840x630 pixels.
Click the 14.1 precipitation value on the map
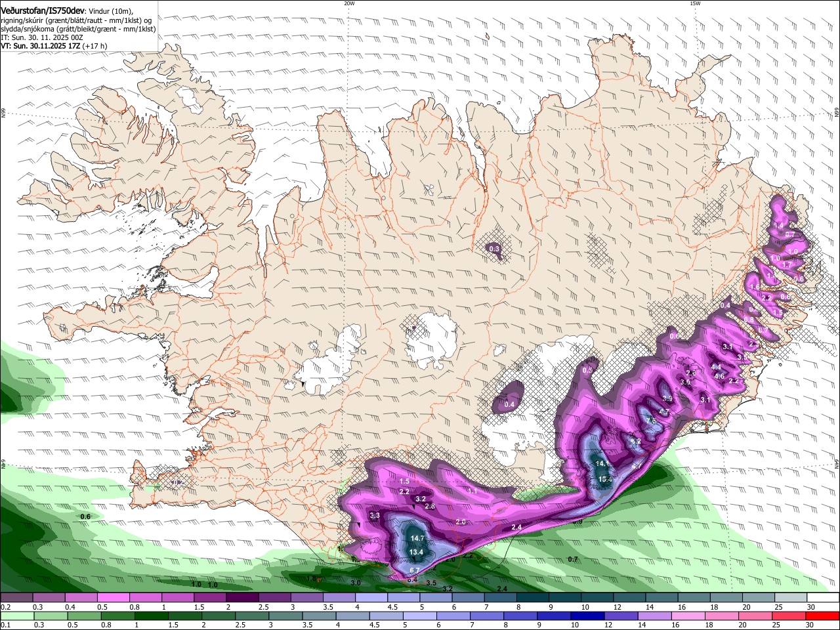pyautogui.click(x=602, y=463)
